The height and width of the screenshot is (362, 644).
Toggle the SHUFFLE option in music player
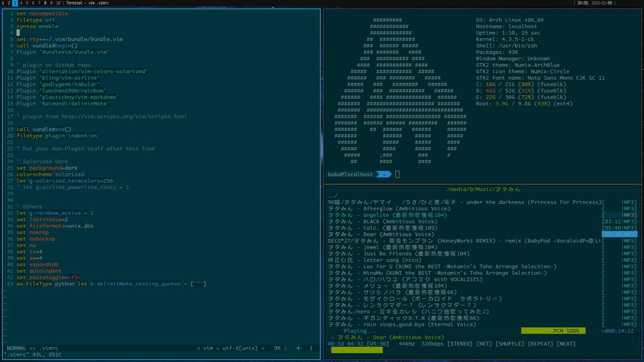click(x=510, y=344)
